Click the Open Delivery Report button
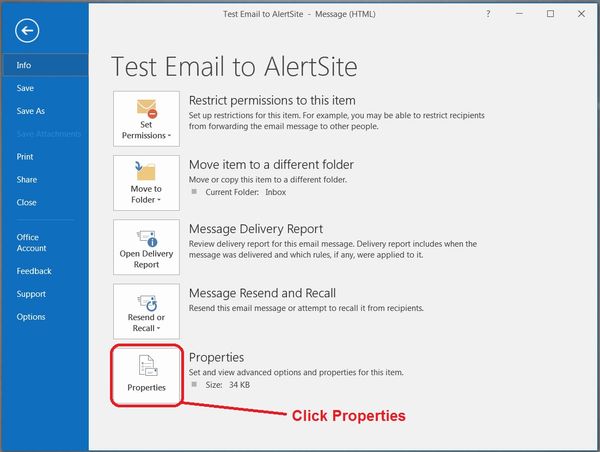 coord(146,247)
